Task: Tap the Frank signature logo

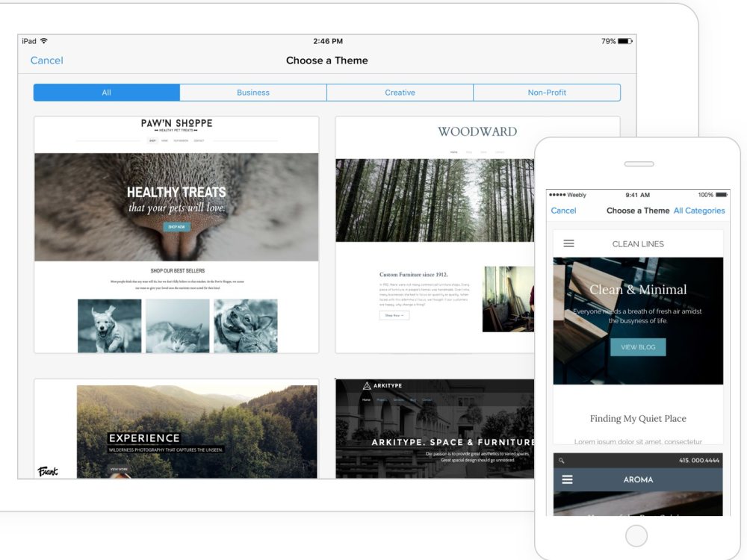Action: (48, 471)
